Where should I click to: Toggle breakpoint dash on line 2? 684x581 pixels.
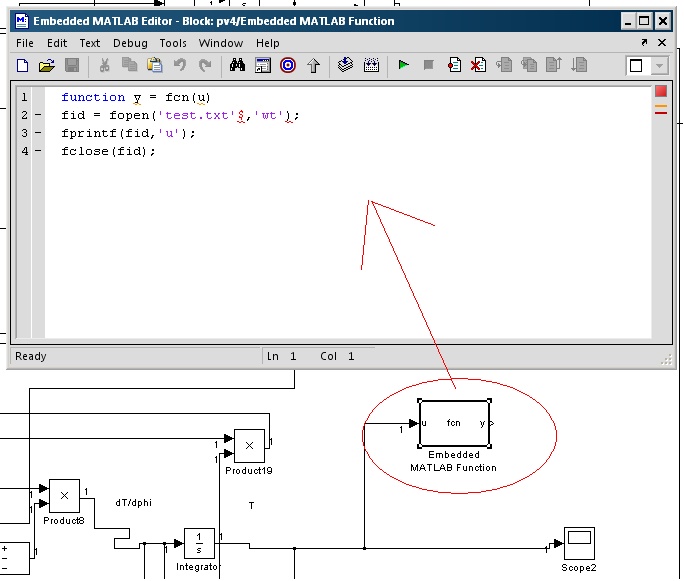38,116
